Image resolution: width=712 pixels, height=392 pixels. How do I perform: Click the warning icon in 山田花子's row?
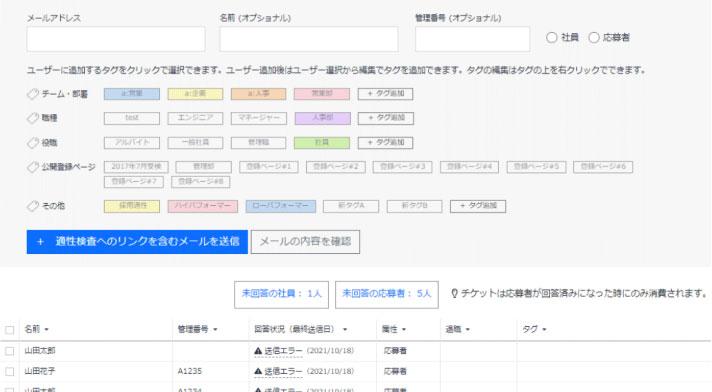[x=258, y=371]
